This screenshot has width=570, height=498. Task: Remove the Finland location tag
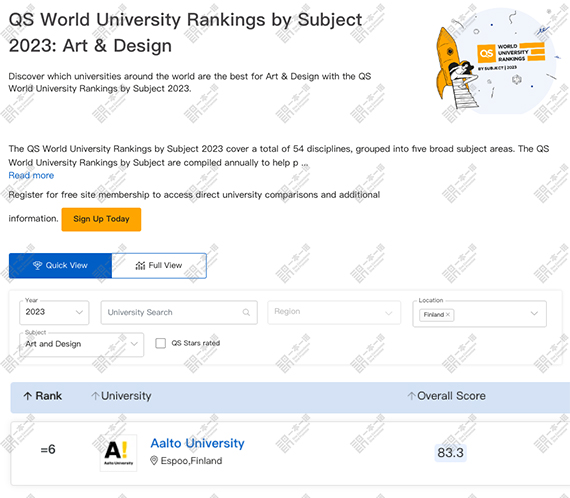[x=448, y=315]
